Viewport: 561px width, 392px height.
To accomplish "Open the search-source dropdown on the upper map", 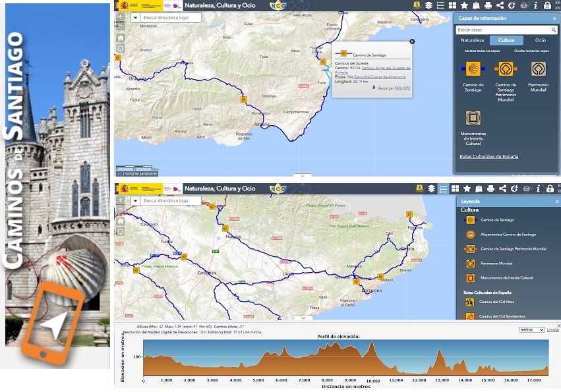I will 135,18.
